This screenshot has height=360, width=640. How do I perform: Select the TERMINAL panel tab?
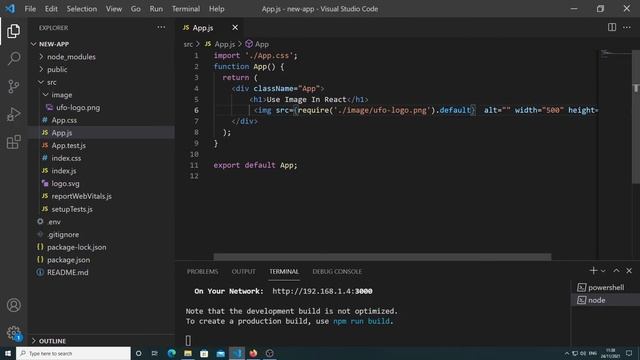tap(284, 271)
